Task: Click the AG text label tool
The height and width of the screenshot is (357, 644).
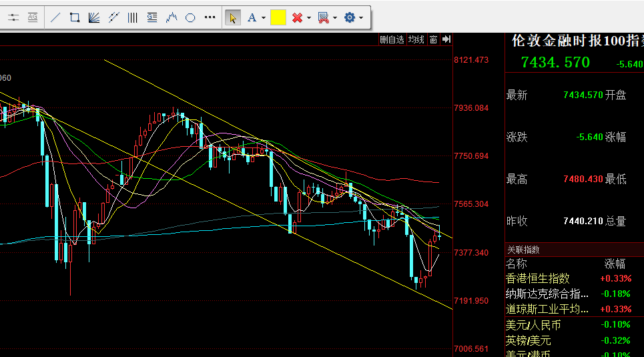Action: (x=33, y=17)
